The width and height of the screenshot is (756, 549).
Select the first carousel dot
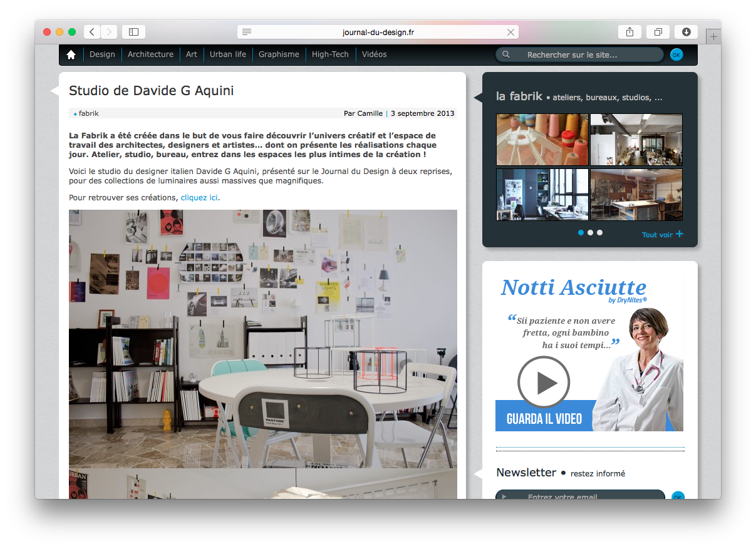[581, 232]
